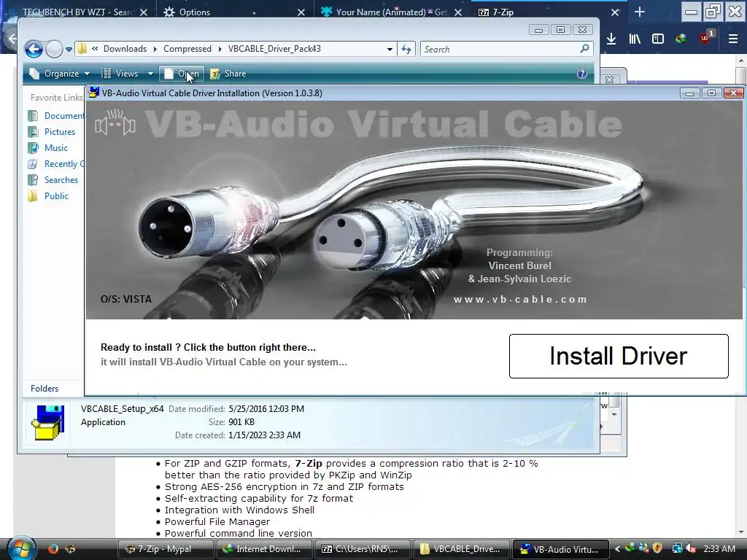Screen dimensions: 747x560
Task: Open the Searches favorite link
Action: click(53, 180)
